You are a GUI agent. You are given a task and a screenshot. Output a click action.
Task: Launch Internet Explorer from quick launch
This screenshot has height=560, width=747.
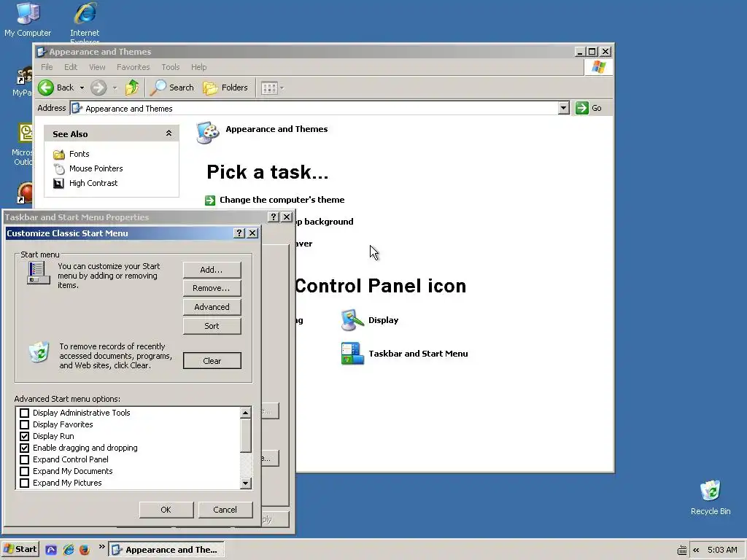click(69, 550)
